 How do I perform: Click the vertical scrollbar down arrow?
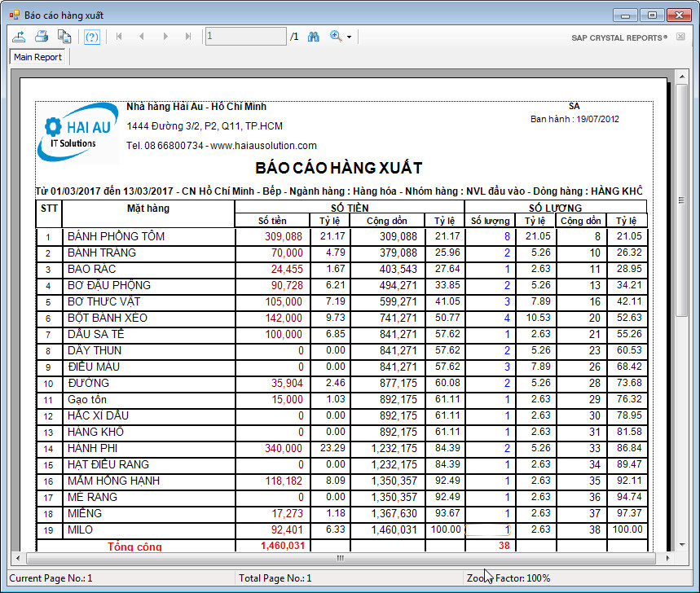(682, 545)
